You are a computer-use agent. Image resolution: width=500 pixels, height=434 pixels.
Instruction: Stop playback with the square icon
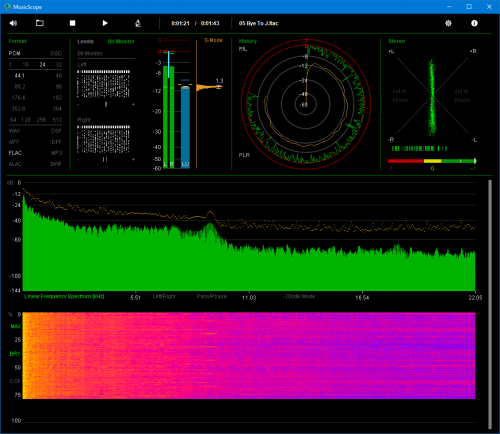click(x=72, y=23)
